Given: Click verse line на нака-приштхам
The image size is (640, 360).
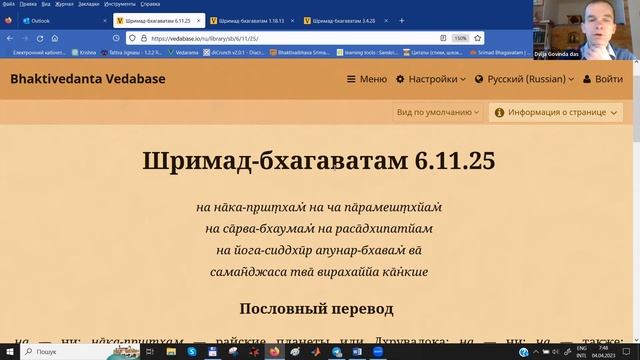Looking at the screenshot, I should point(319,207).
